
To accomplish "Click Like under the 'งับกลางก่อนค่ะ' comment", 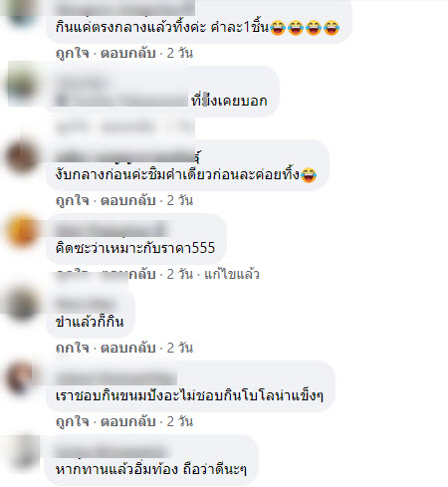I will pyautogui.click(x=73, y=200).
